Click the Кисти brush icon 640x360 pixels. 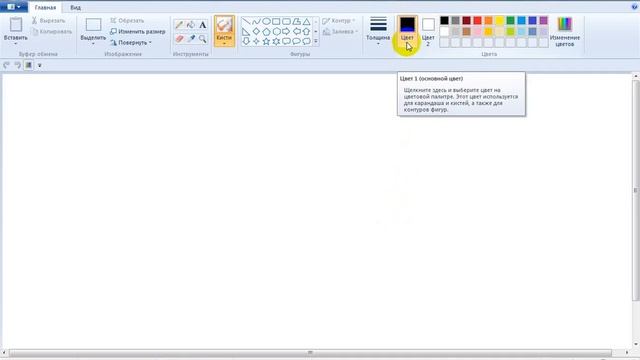pos(224,24)
